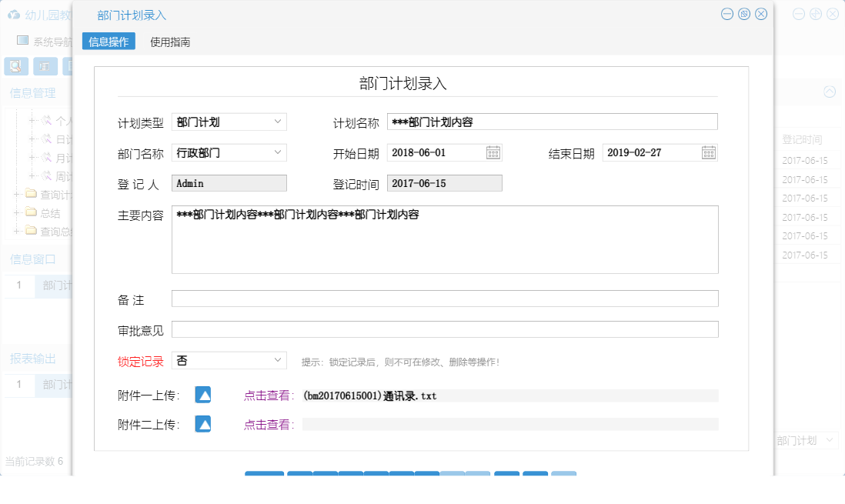Open the calendar picker beside 结束日期
Viewport: 845px width, 504px height.
[708, 152]
